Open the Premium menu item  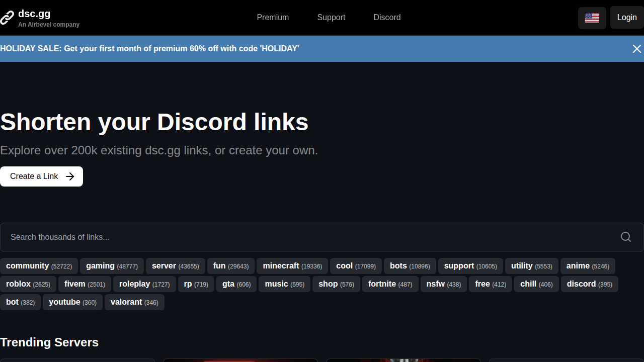(x=273, y=18)
